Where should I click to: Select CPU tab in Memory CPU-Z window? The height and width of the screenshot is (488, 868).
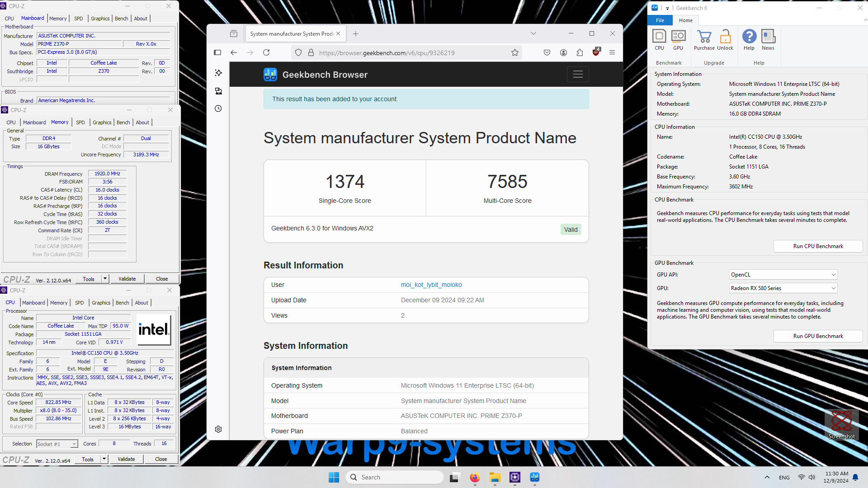point(11,122)
